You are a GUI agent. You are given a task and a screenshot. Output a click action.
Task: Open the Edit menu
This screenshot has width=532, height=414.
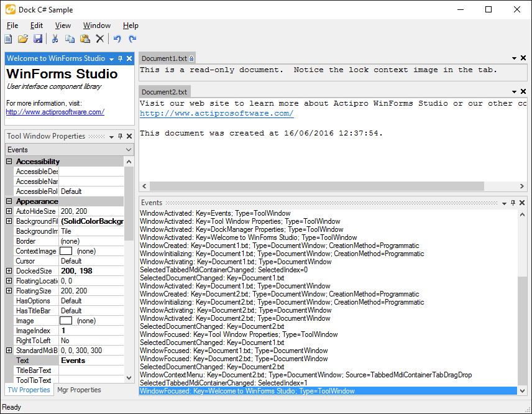[37, 25]
